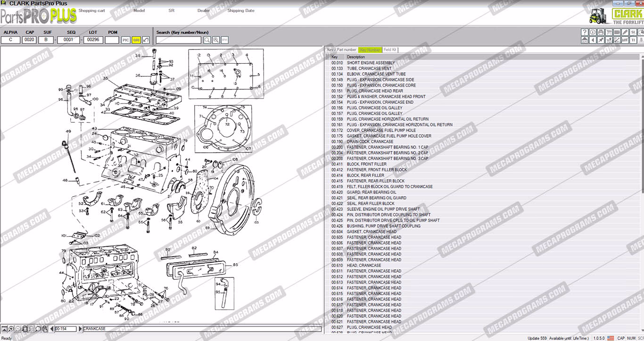
Task: Click the CAP field showing 0020
Action: pyautogui.click(x=29, y=40)
